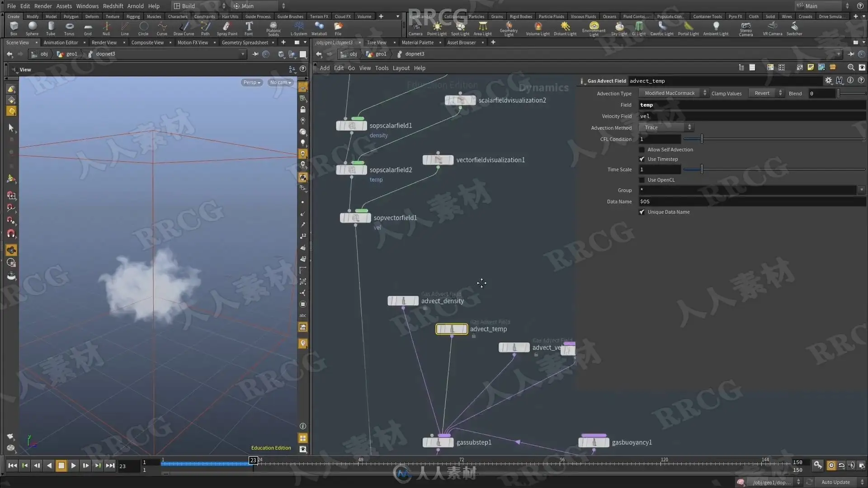Viewport: 868px width, 488px height.
Task: Add an Environment Light from the shelf
Action: point(594,29)
